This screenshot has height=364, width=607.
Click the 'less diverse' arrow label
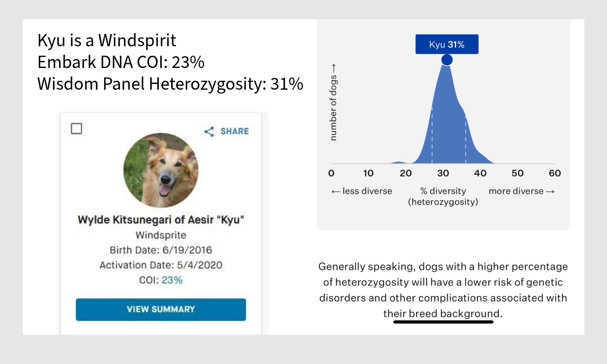pyautogui.click(x=362, y=191)
